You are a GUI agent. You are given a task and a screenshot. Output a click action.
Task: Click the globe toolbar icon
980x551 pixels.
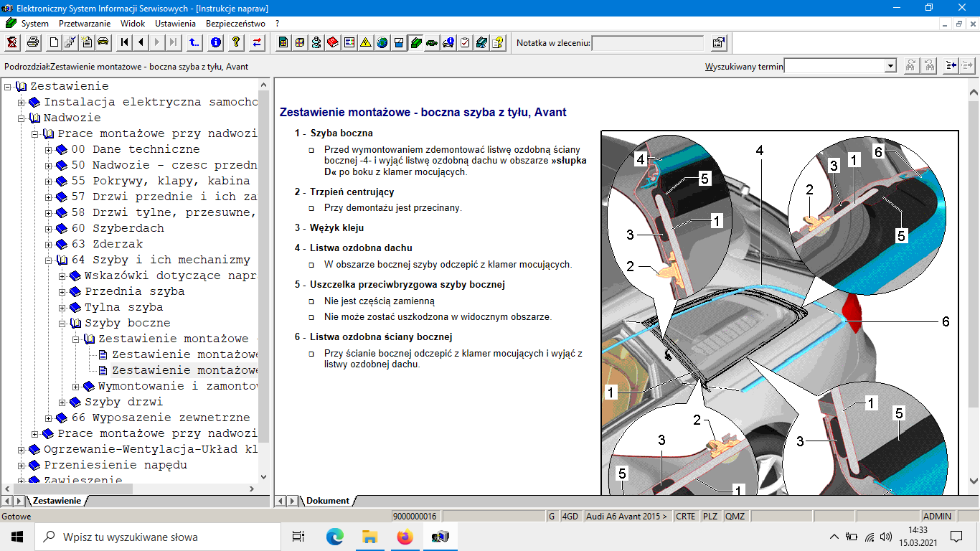tap(382, 42)
